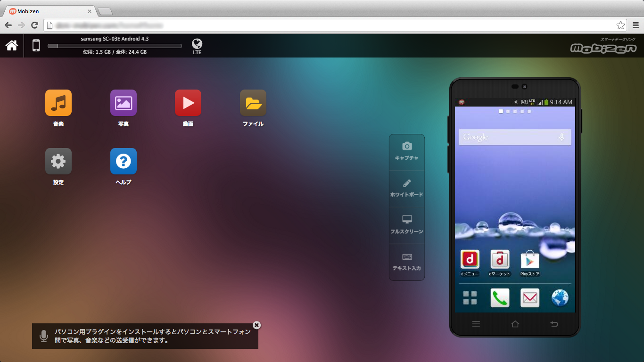Click the storage text '使用: 1.5 GB / 全体: 24.4 GB'

pyautogui.click(x=115, y=52)
